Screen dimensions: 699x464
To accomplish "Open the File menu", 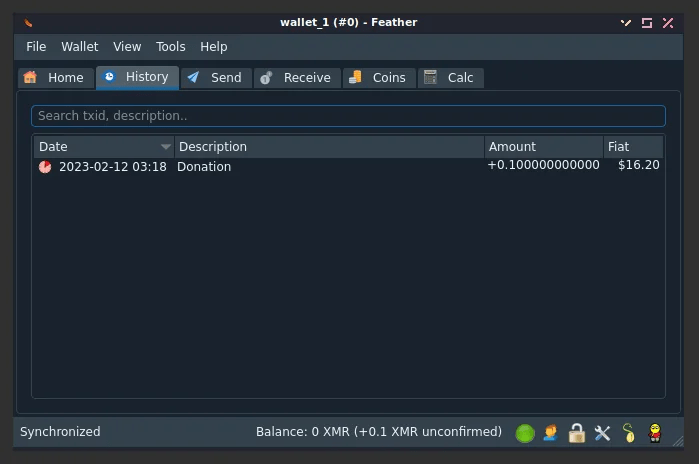I will coord(36,47).
